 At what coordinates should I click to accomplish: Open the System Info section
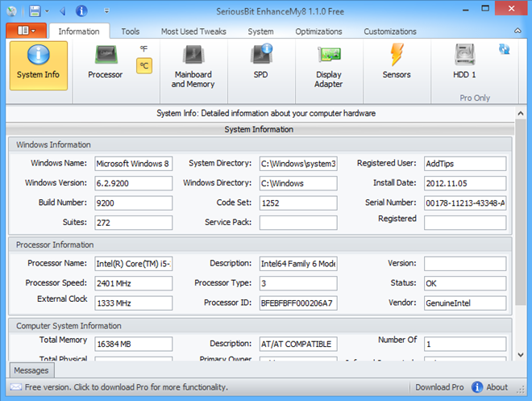tap(39, 65)
